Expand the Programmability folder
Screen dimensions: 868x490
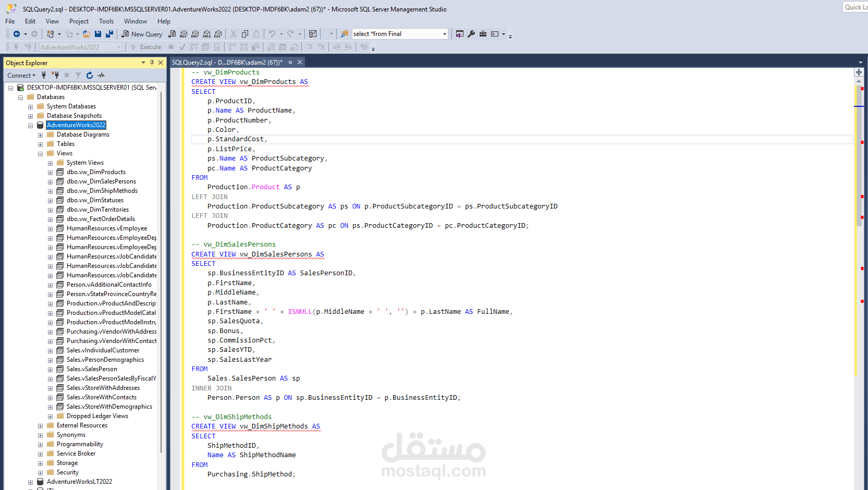tap(40, 445)
